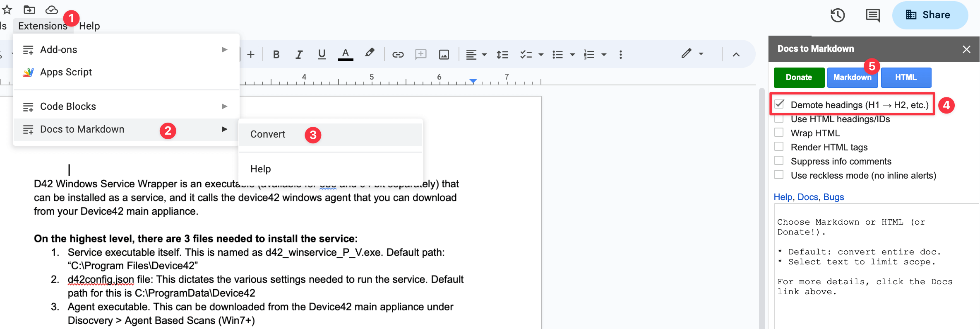Toggle Bold formatting
This screenshot has width=980, height=329.
pyautogui.click(x=276, y=54)
